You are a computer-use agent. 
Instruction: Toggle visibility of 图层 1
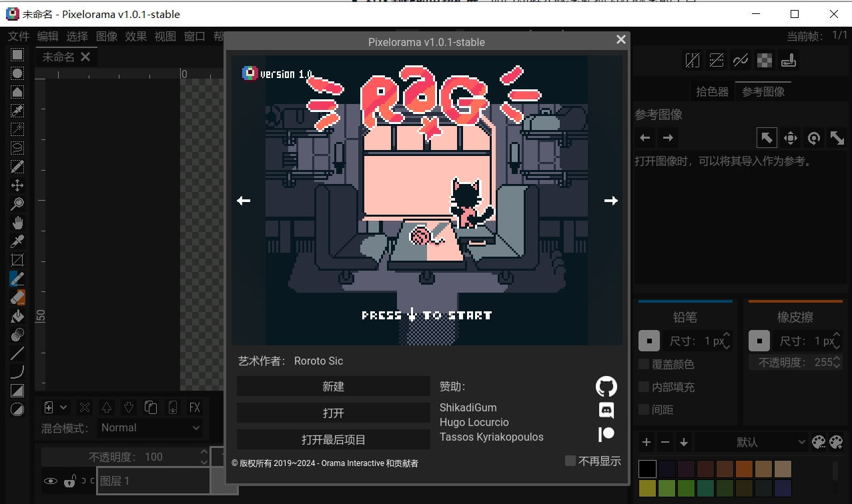(51, 481)
